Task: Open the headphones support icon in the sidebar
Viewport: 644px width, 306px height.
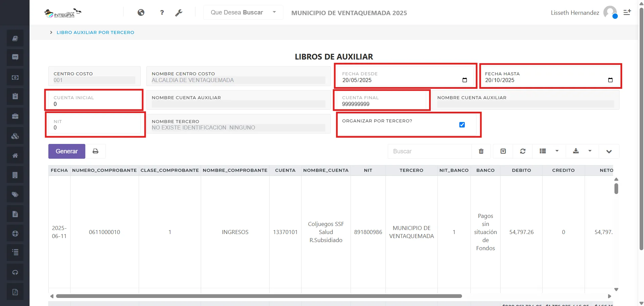Action: (15, 272)
